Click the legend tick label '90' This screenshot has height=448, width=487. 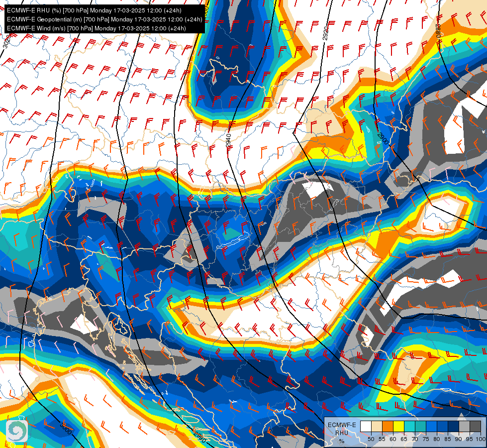point(459,440)
